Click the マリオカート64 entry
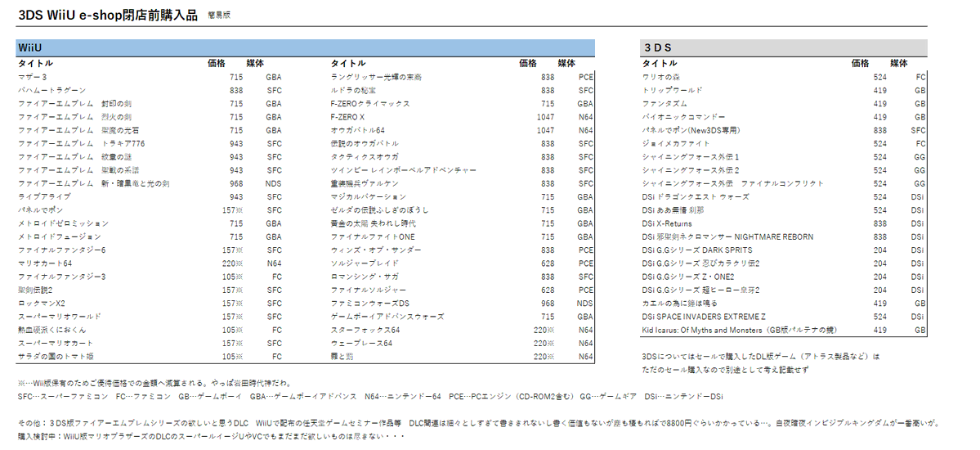 pos(45,263)
